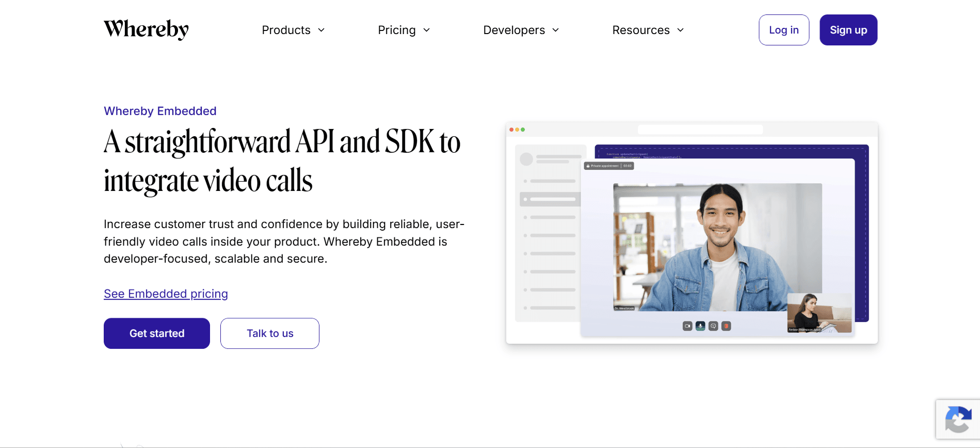980x448 pixels.
Task: Click the microphone icon in video mockup
Action: coord(700,326)
